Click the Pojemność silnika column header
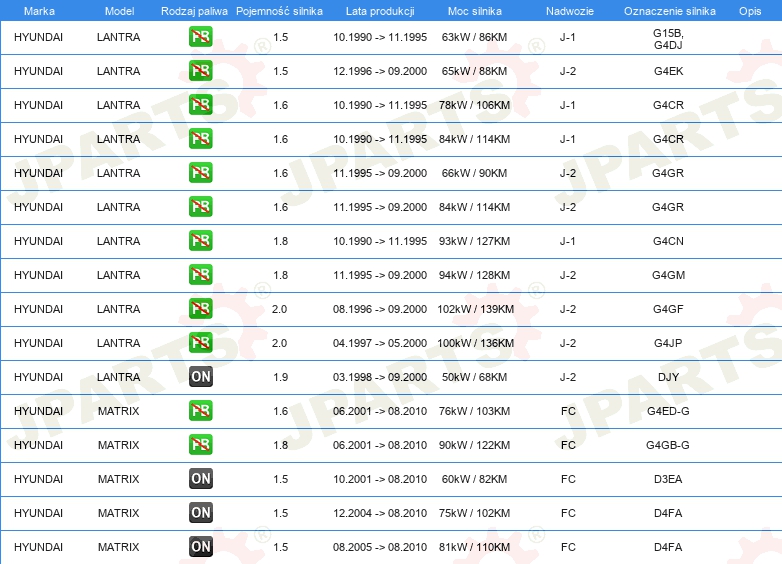 coord(279,11)
